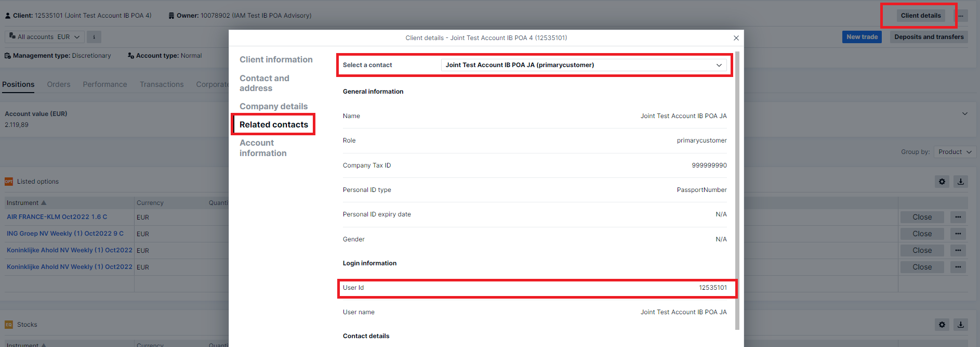Open the Group by Product dropdown
The height and width of the screenshot is (347, 980).
[x=955, y=152]
